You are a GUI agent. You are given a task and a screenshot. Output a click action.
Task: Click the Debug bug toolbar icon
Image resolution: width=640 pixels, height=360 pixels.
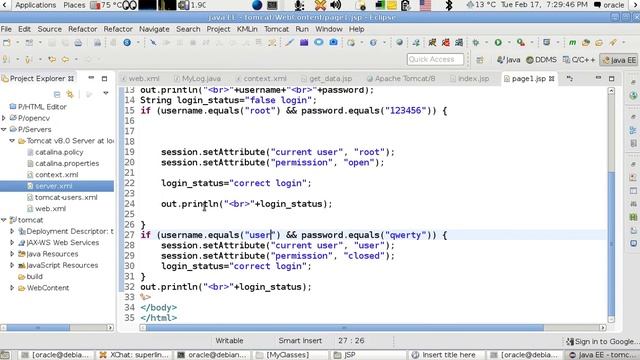[x=476, y=42]
